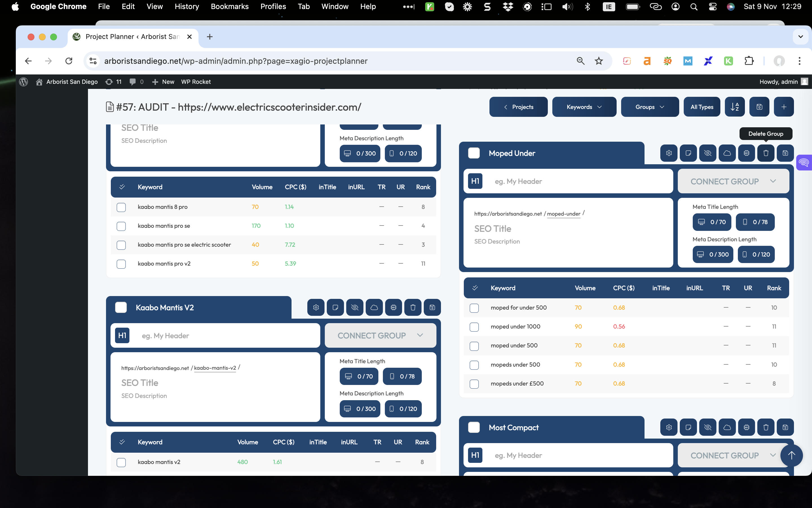812x508 pixels.
Task: Delete the Kaabo Mantis V2 group
Action: [x=413, y=307]
